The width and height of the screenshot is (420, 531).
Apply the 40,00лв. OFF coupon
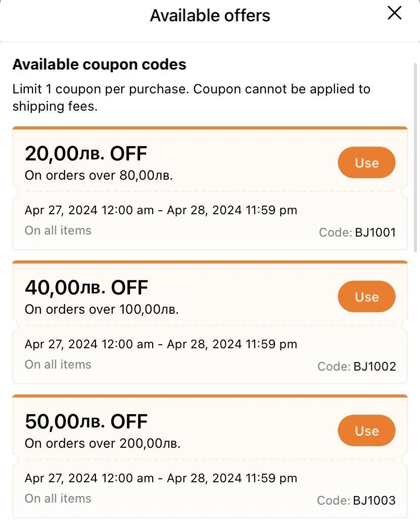(366, 296)
